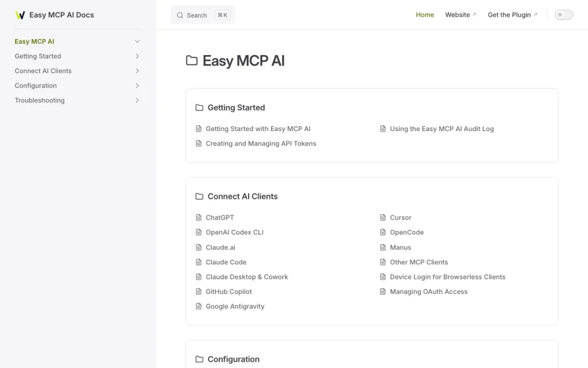Click the document icon beside Claude Desktop & Cowork

click(x=199, y=277)
